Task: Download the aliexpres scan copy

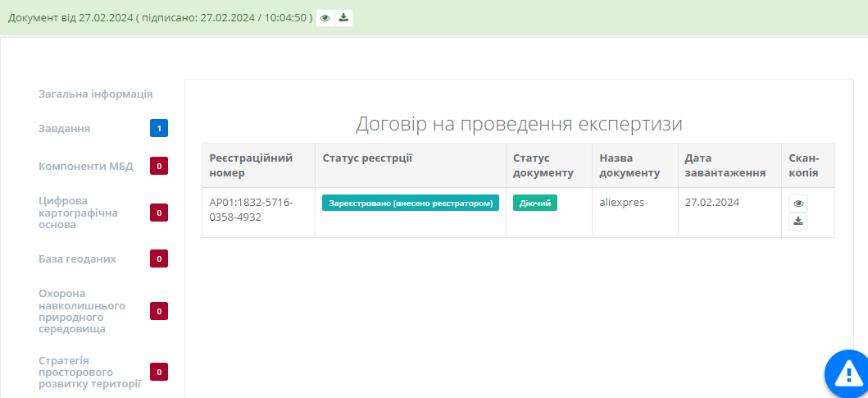Action: [x=798, y=222]
